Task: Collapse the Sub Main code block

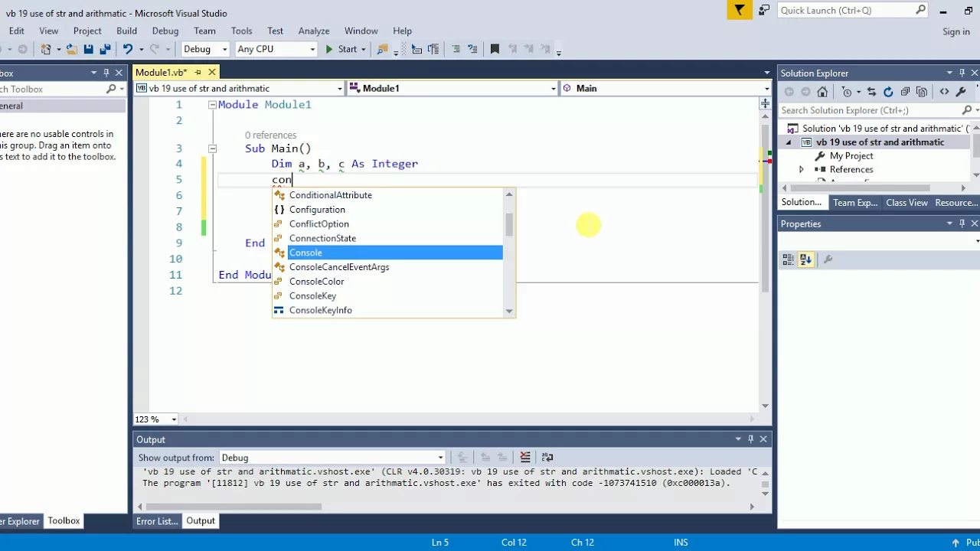Action: pos(212,148)
